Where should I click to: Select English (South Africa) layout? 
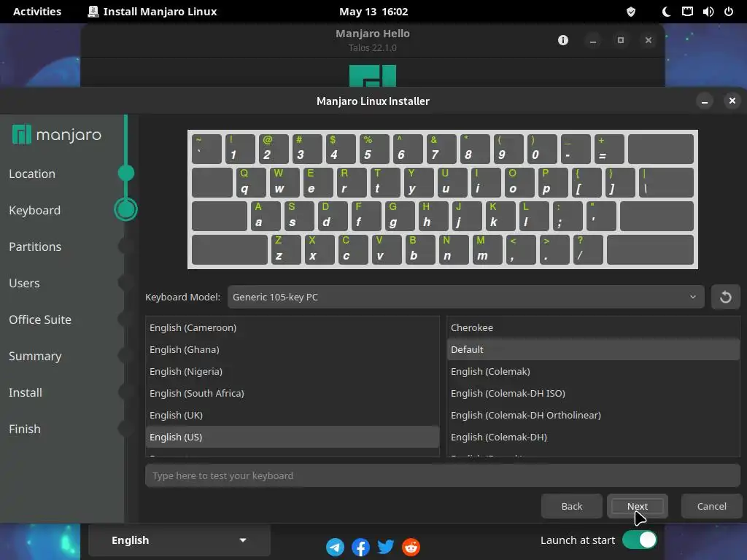tap(292, 393)
